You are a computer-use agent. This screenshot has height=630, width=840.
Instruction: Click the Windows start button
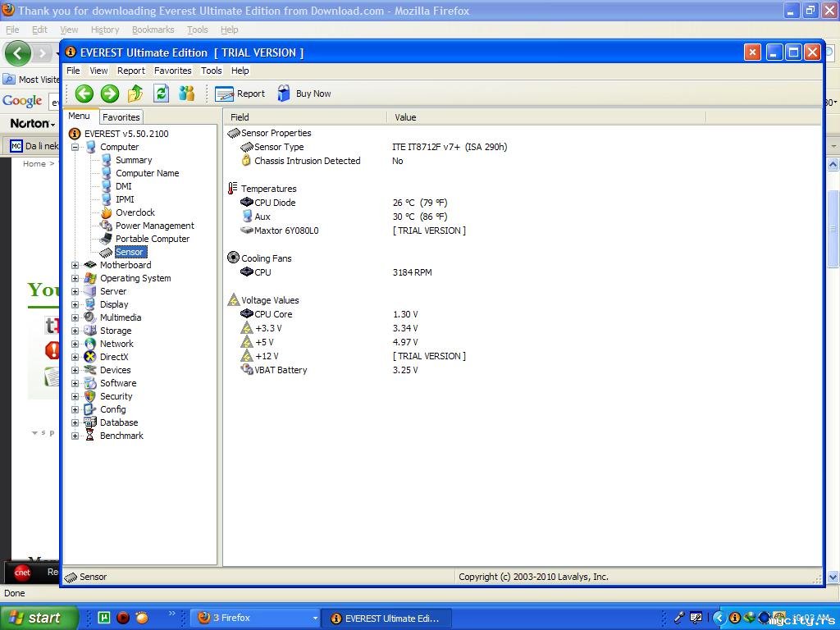pyautogui.click(x=39, y=618)
